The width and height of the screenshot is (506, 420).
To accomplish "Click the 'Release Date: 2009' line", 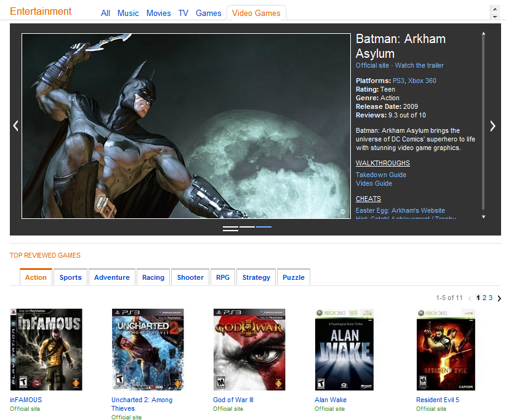I will [x=387, y=106].
